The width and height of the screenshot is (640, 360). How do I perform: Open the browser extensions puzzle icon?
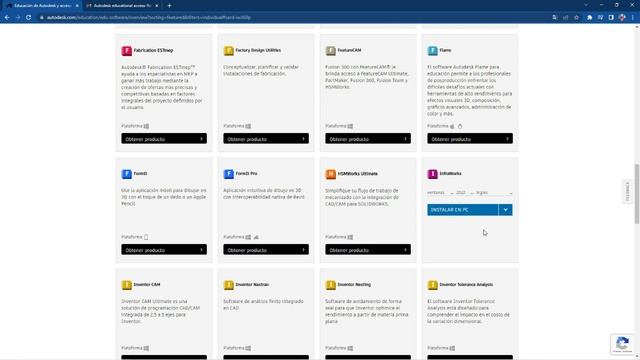tap(589, 18)
